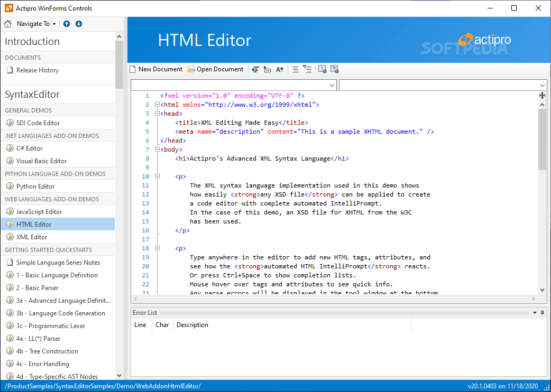This screenshot has width=551, height=392.
Task: Click editor horizontal scrollbar left arrow
Action: pyautogui.click(x=135, y=299)
